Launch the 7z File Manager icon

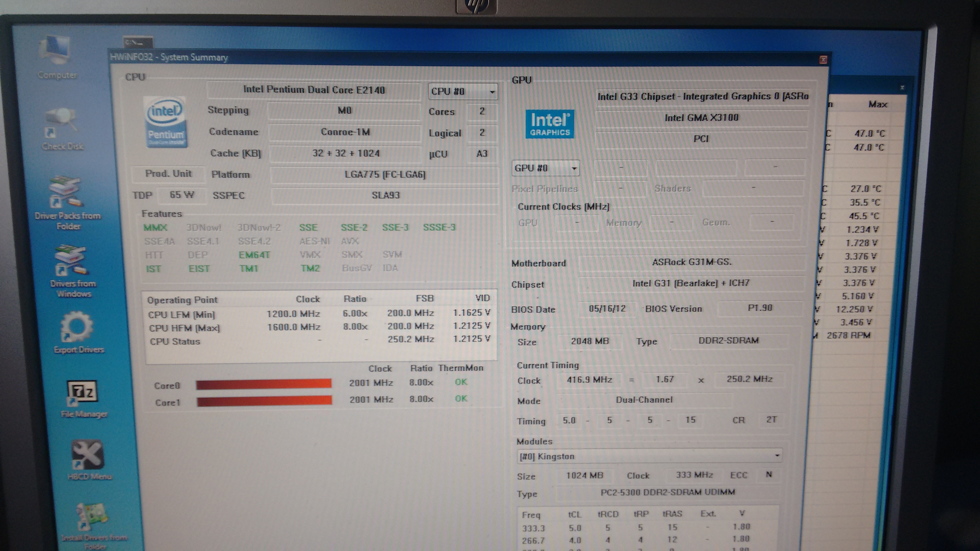pos(83,398)
